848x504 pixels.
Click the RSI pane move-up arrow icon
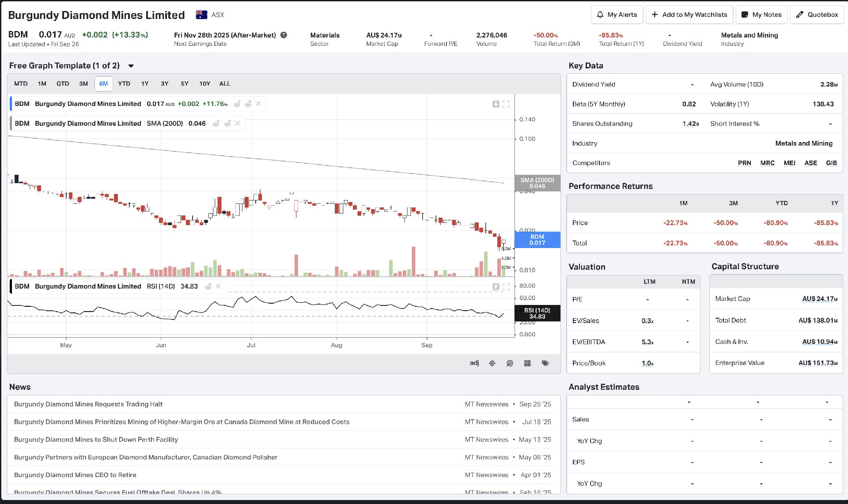[496, 287]
